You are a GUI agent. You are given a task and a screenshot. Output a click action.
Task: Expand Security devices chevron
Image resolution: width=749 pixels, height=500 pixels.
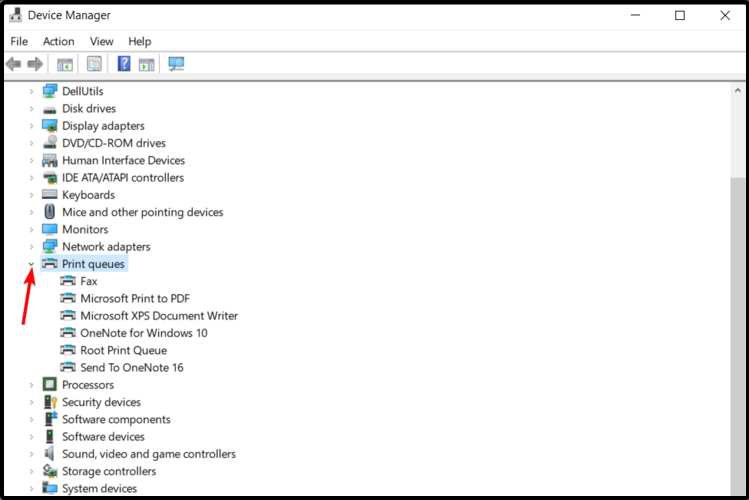(32, 402)
